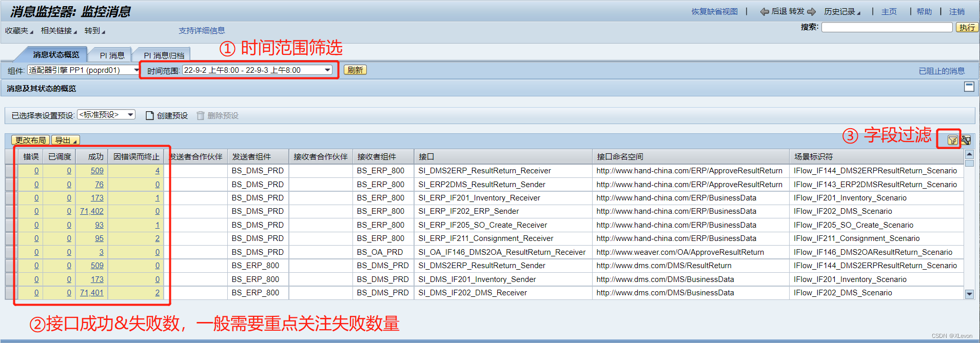Open the 相关链接 related links menu
The width and height of the screenshot is (980, 343).
(x=59, y=31)
